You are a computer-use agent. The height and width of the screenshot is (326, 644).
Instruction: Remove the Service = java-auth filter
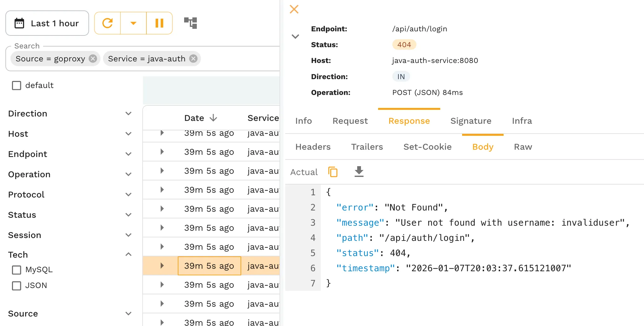pyautogui.click(x=193, y=59)
